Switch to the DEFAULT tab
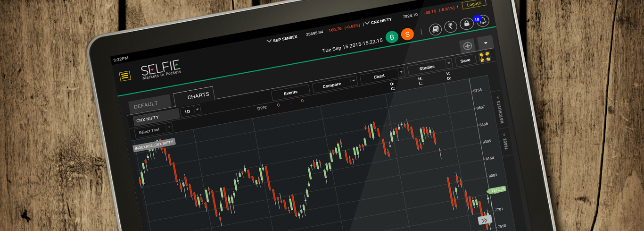644x231 pixels. coord(149,105)
